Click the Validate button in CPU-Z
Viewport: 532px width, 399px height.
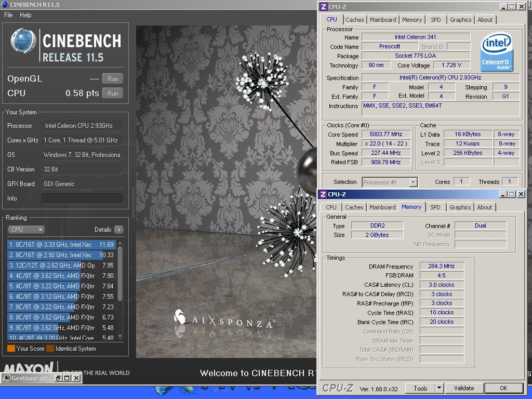(464, 389)
